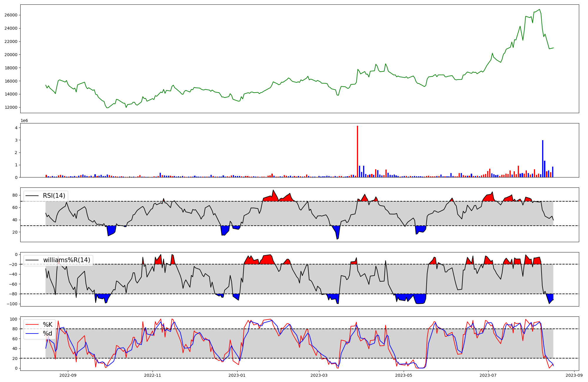Click the 2023-01 x-axis date label
The height and width of the screenshot is (382, 588).
click(237, 375)
